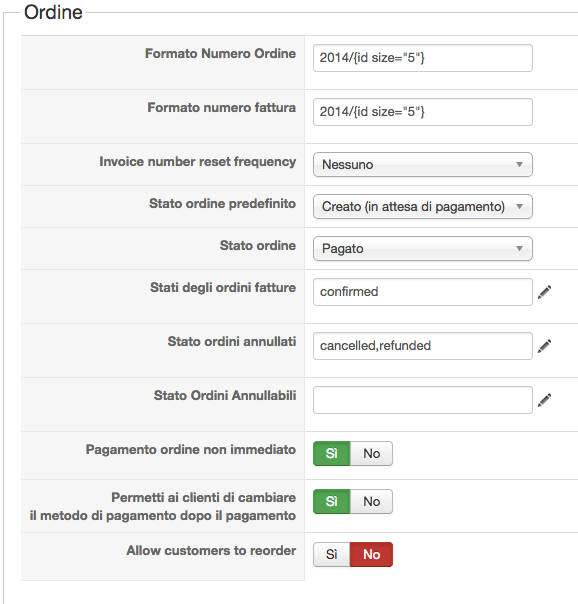
Task: Set Pagamento ordine non immediato to Sì
Action: click(332, 453)
